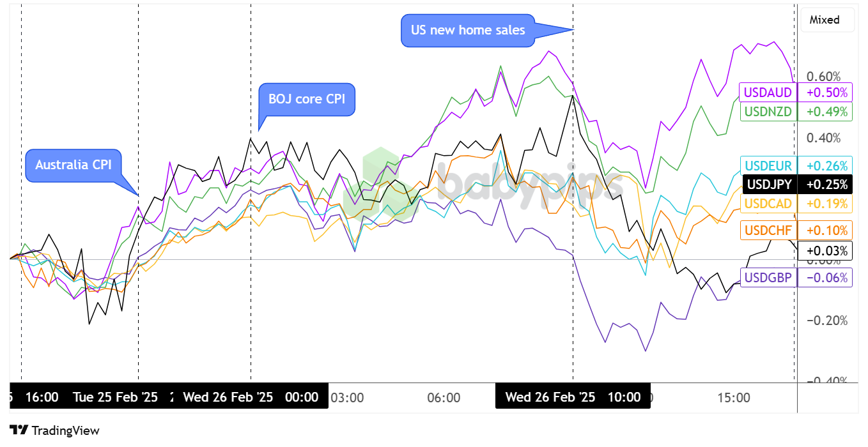This screenshot has width=868, height=447.
Task: Click the +0.50% USDAUD value tag
Action: [826, 93]
